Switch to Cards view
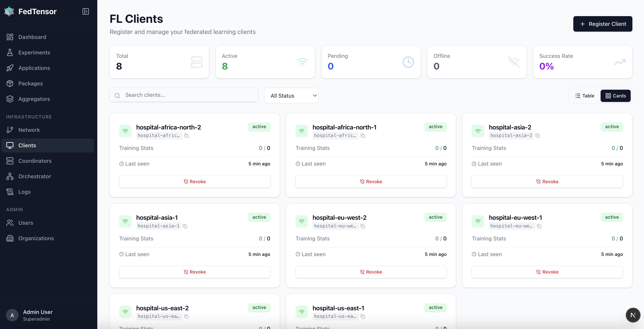The image size is (644, 329). [615, 96]
